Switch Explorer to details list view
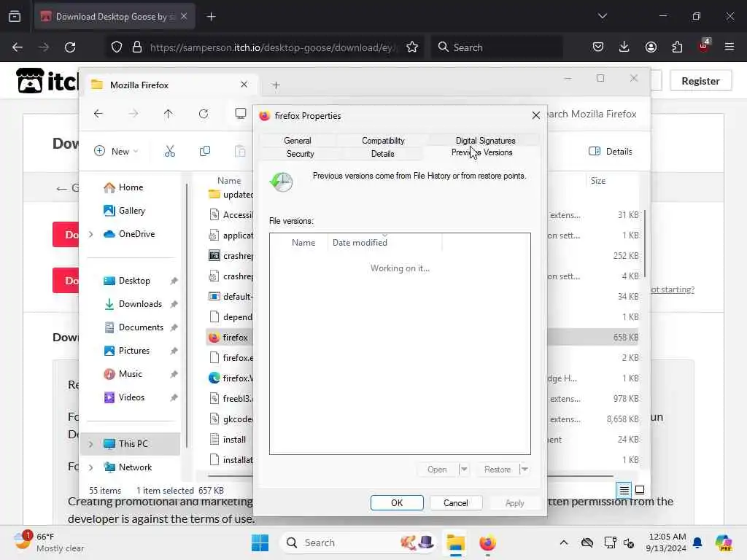 [624, 490]
